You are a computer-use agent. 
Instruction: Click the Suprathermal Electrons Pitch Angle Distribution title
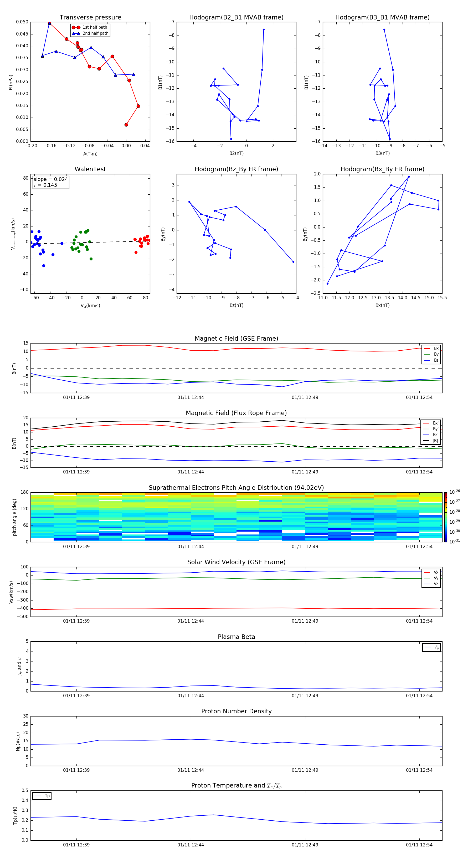coord(236,488)
